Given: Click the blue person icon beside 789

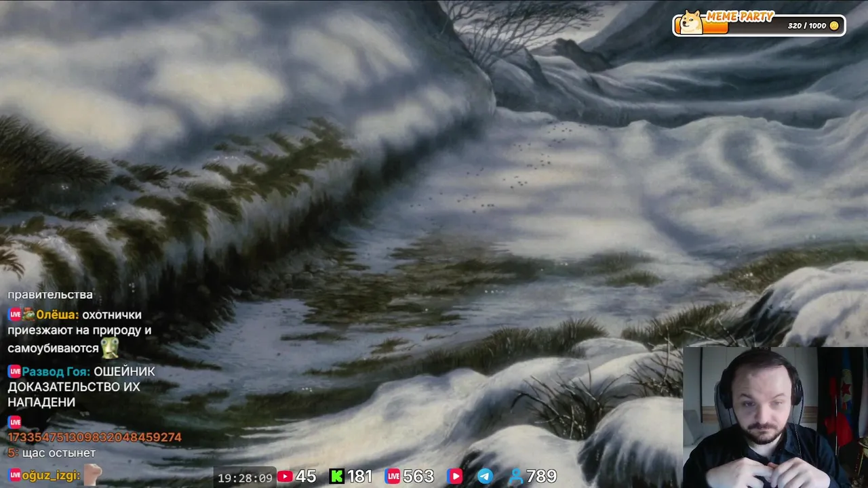Looking at the screenshot, I should [x=516, y=476].
